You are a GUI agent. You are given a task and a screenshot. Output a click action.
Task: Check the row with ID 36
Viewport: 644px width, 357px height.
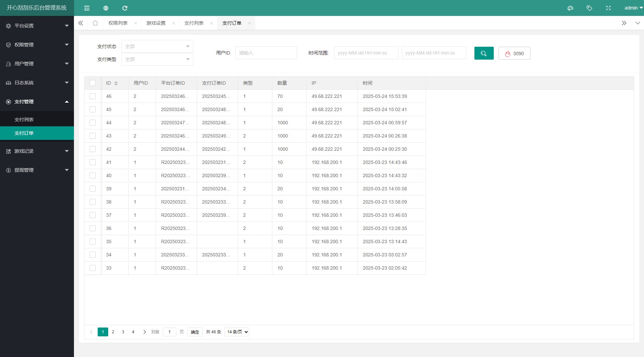tap(93, 228)
